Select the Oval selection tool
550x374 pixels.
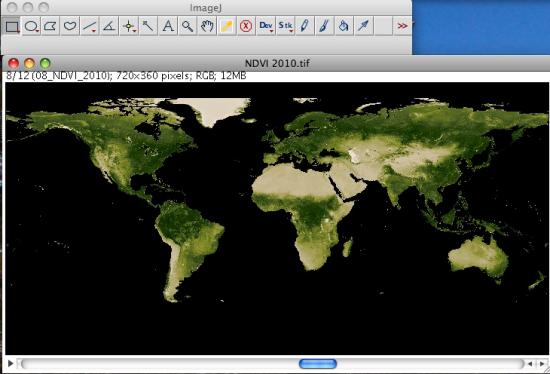pos(32,26)
